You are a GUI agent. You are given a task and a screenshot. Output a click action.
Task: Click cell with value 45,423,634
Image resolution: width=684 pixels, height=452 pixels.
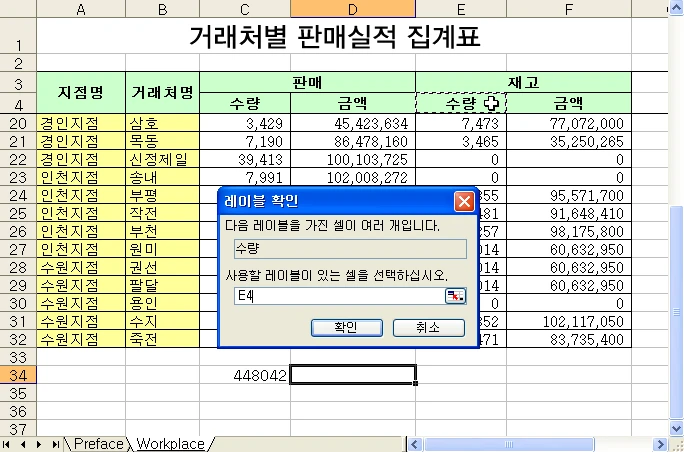(353, 123)
